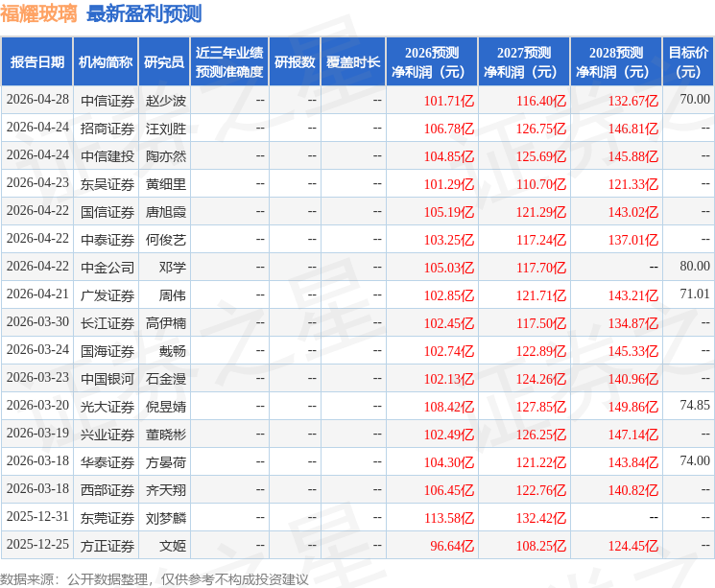Click analyst name 周伟
715x588 pixels.
(173, 294)
